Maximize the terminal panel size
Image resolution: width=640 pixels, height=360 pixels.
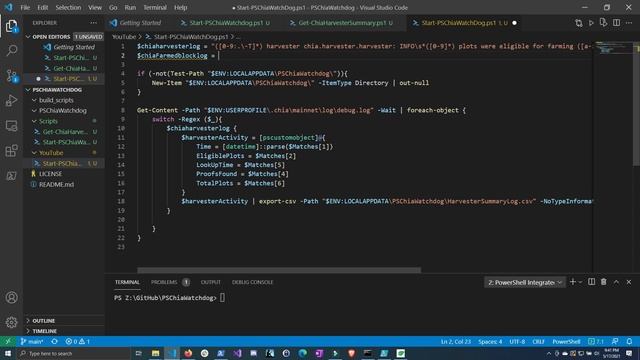point(616,282)
